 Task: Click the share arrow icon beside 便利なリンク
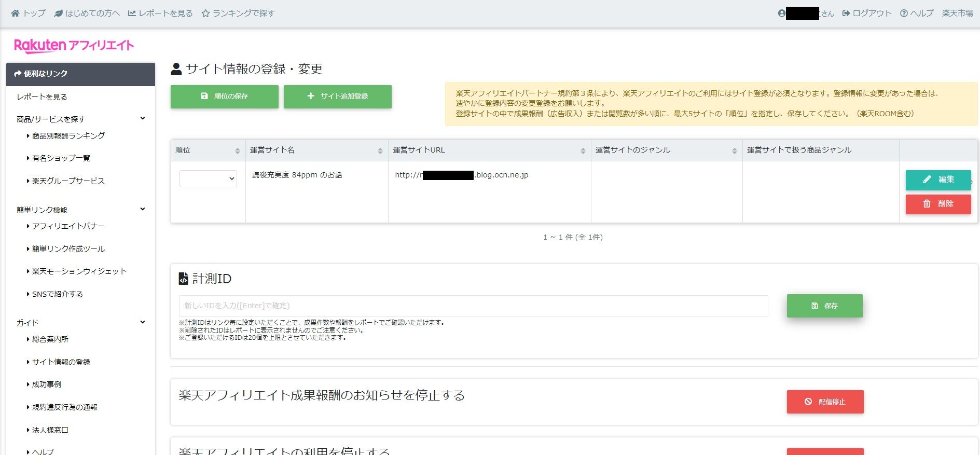point(18,74)
